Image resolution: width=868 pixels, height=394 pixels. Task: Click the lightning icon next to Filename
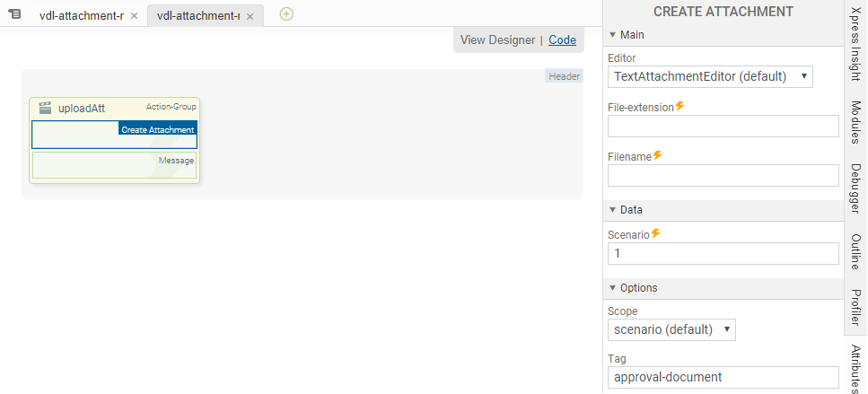[x=657, y=155]
